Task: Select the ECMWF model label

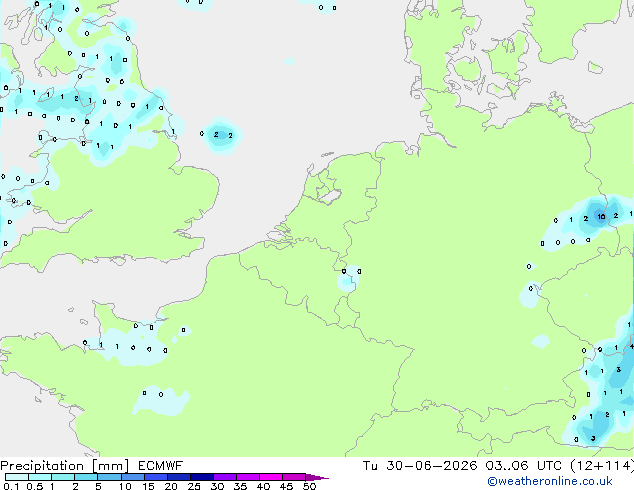Action: (x=161, y=466)
